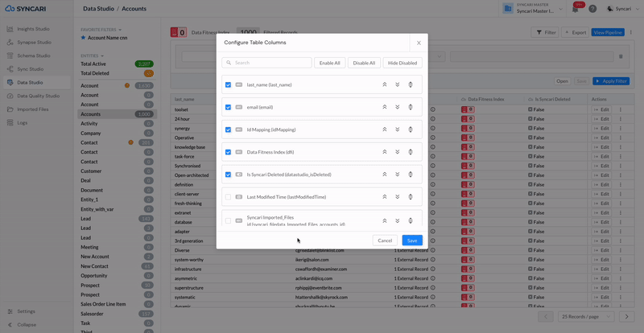The height and width of the screenshot is (333, 644).
Task: Open the notifications bell in header
Action: [575, 9]
